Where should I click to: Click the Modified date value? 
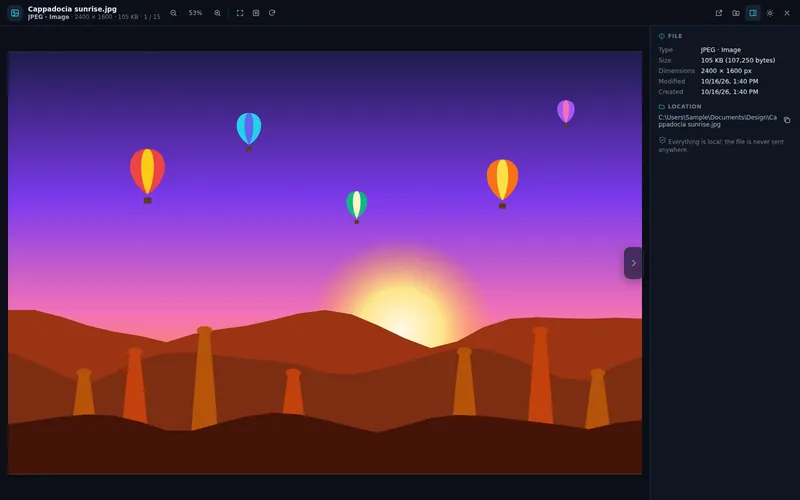point(729,81)
